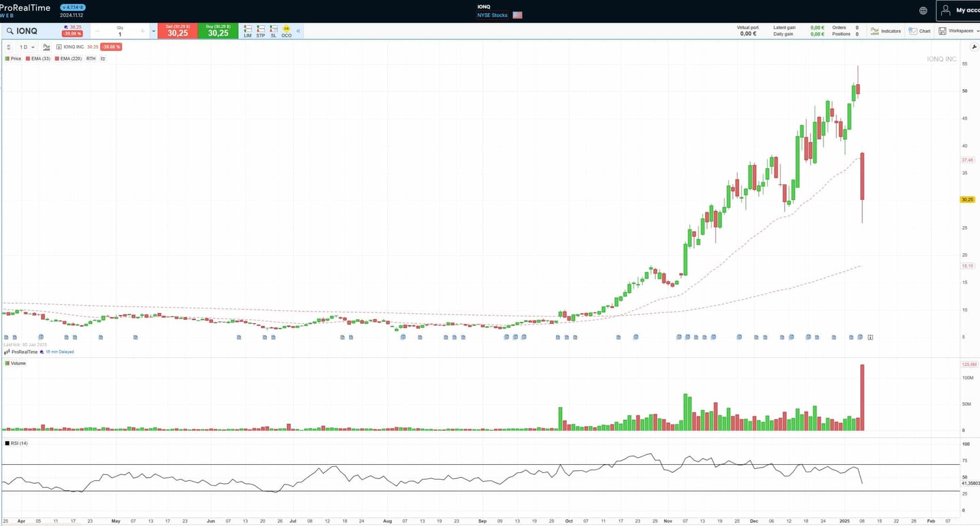Select the NYSE Stocks market label
Screen dimensions: 980x526
[x=491, y=14]
